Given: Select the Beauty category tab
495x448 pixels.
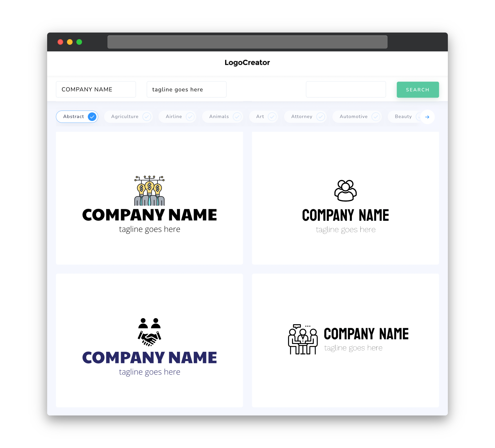Looking at the screenshot, I should (404, 116).
